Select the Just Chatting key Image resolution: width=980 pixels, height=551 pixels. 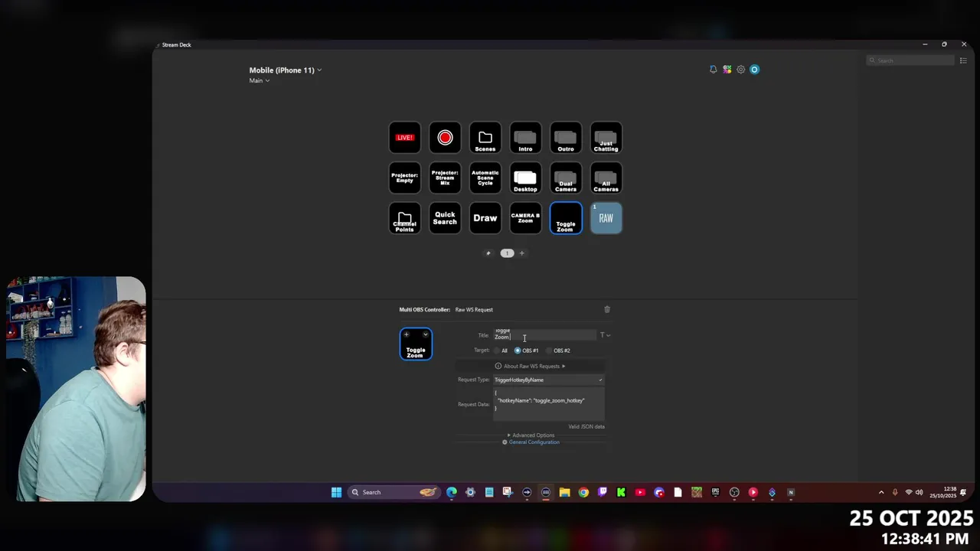pos(606,138)
